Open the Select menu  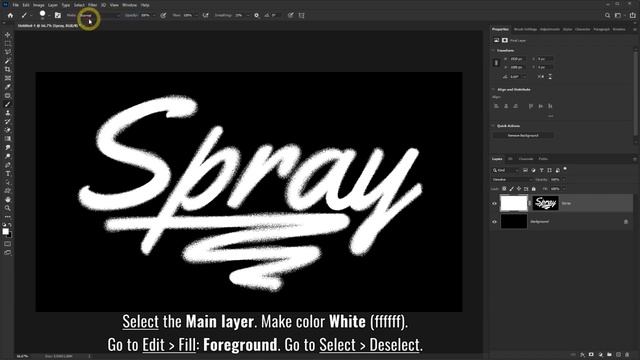pyautogui.click(x=79, y=5)
